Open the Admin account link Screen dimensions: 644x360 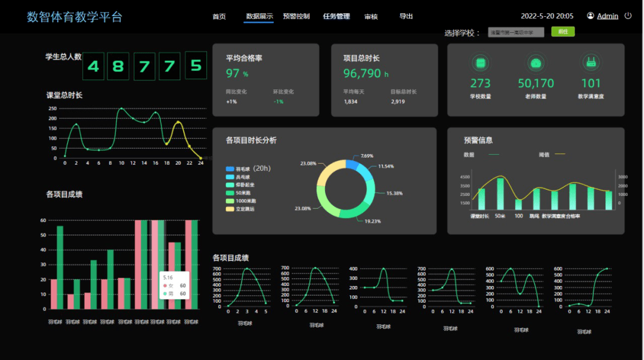tap(608, 16)
